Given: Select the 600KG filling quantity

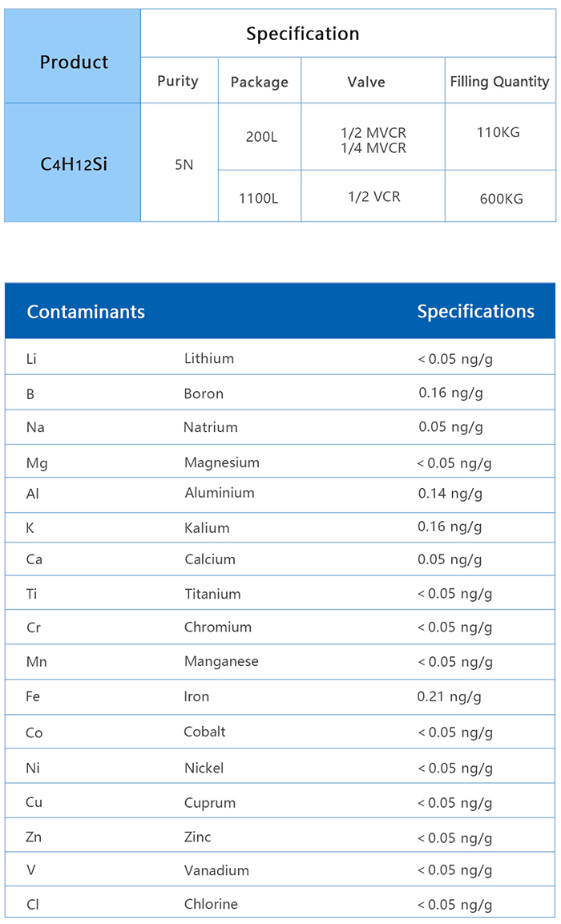Looking at the screenshot, I should tap(502, 198).
